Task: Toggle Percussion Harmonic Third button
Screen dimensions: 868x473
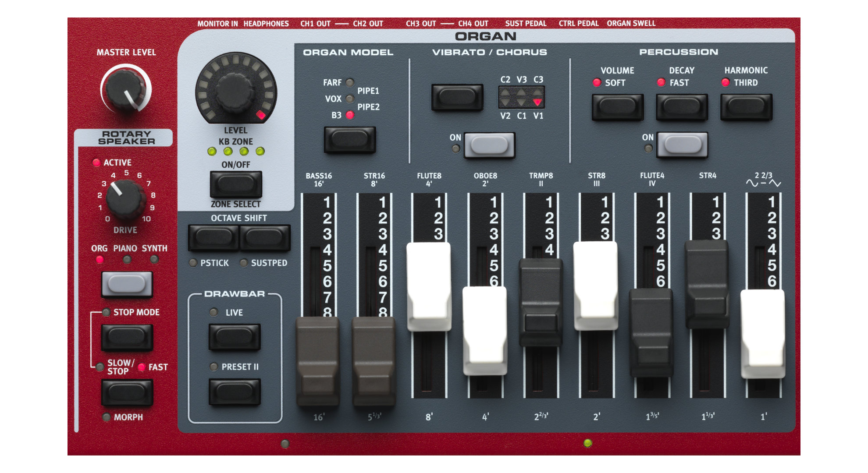Action: (x=746, y=107)
